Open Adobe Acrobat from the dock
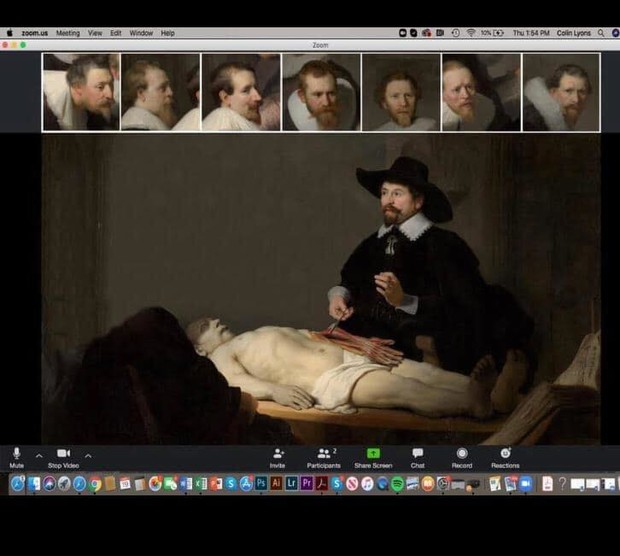This screenshot has height=556, width=620. [x=322, y=483]
